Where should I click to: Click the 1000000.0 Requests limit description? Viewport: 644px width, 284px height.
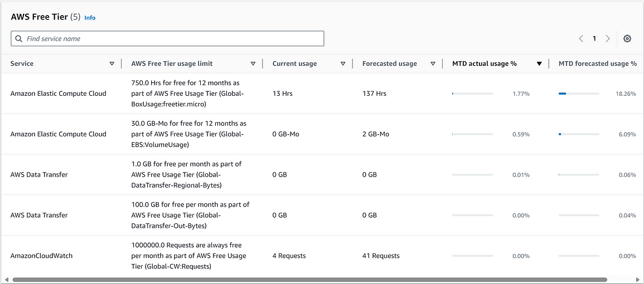coord(189,256)
